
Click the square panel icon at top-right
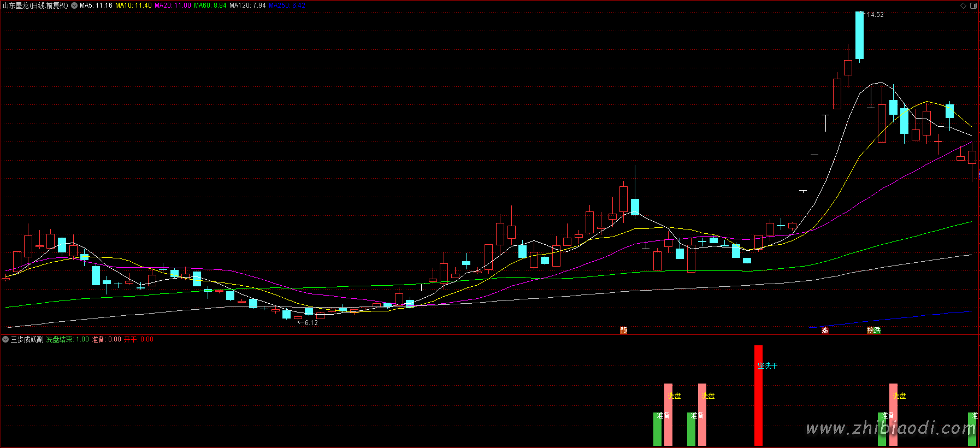[x=973, y=5]
